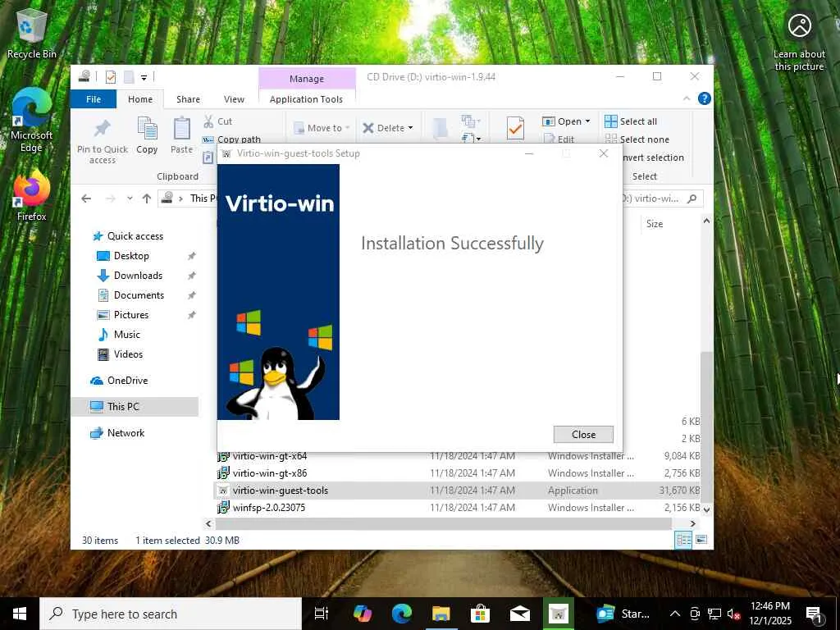
Task: Click the horizontal scrollbar right arrow
Action: [x=692, y=523]
